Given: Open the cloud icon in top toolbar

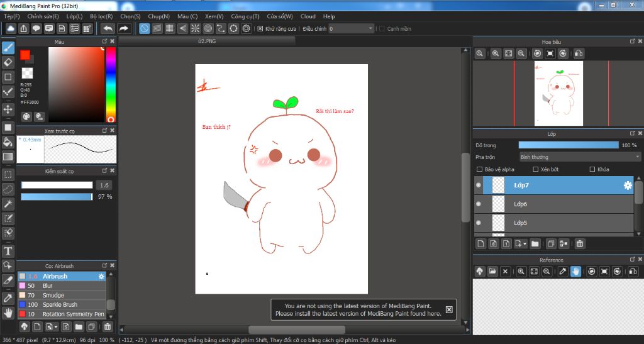Looking at the screenshot, I should point(11,28).
